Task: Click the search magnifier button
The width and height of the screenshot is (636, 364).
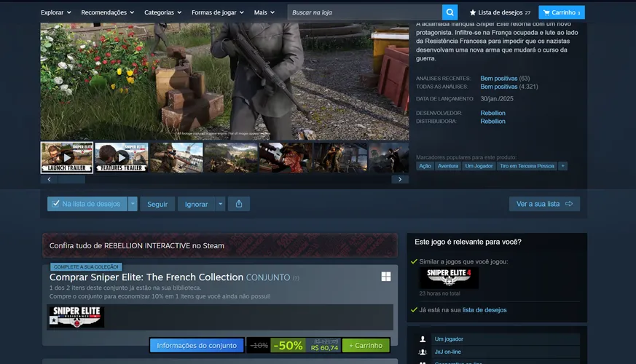Action: (449, 12)
